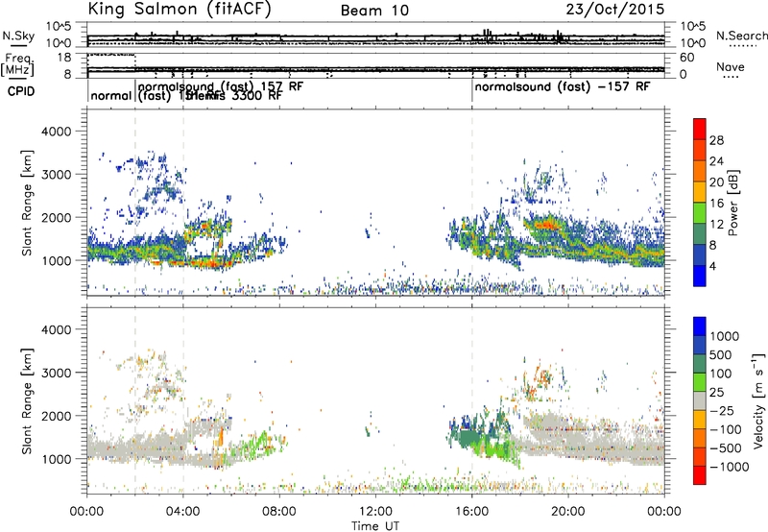This screenshot has width=768, height=532.
Task: Click the "2000" tick on the velocity panel
Action: pyautogui.click(x=56, y=416)
